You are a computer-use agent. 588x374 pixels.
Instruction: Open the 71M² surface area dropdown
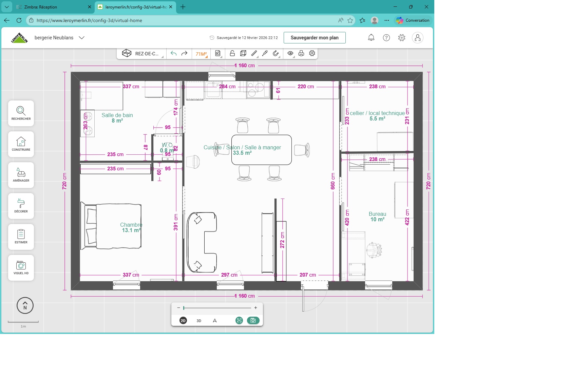[201, 54]
